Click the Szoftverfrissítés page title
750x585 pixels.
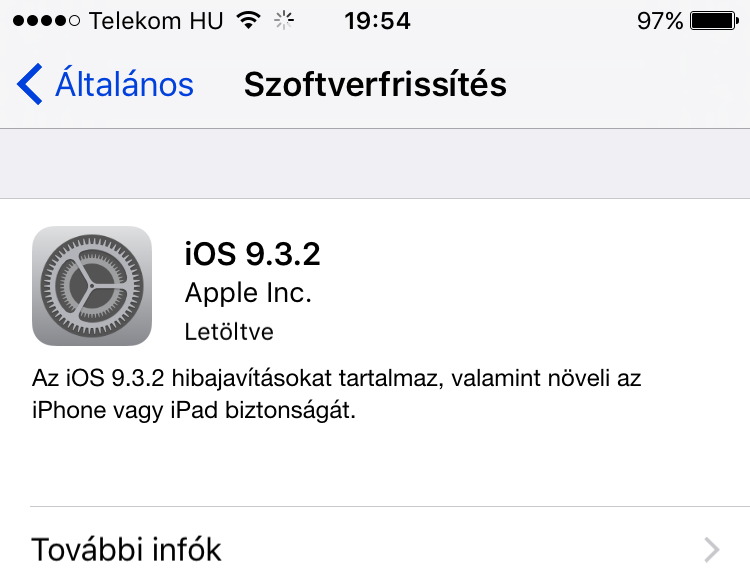(x=375, y=85)
